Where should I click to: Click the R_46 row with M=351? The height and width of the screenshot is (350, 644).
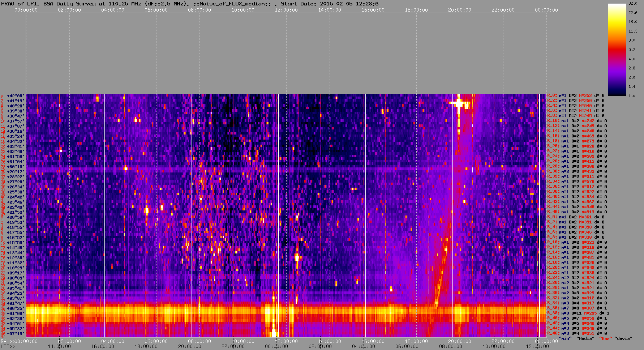coord(577,333)
